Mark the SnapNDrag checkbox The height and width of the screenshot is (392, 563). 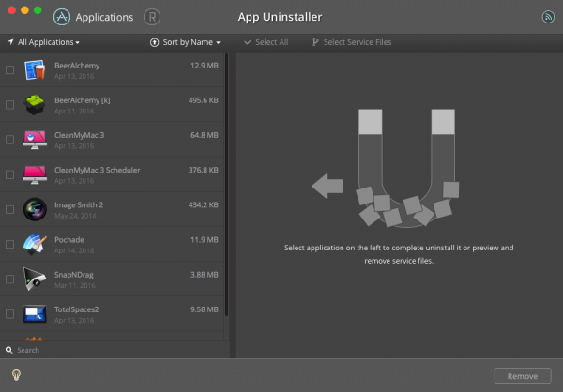[9, 279]
